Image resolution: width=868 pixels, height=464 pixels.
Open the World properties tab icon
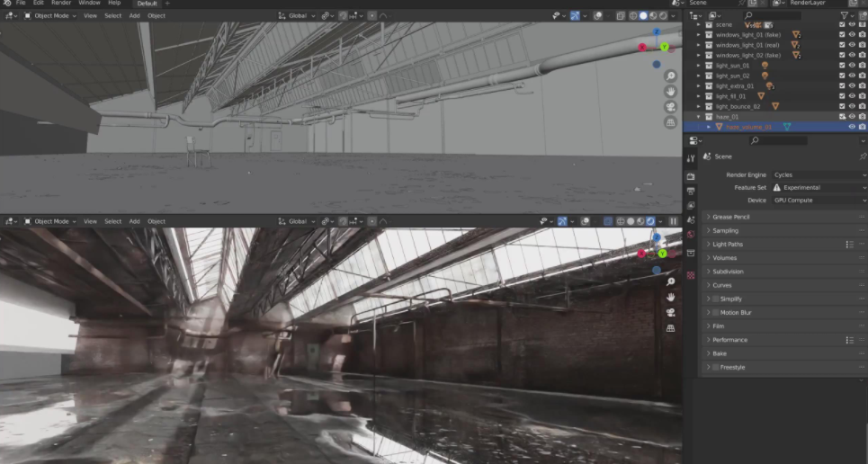pos(691,234)
